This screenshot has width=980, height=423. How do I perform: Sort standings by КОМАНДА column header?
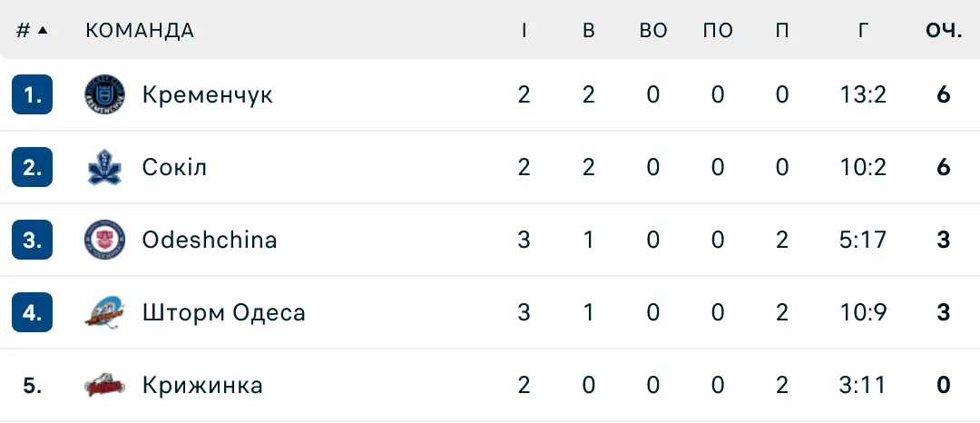click(x=140, y=30)
